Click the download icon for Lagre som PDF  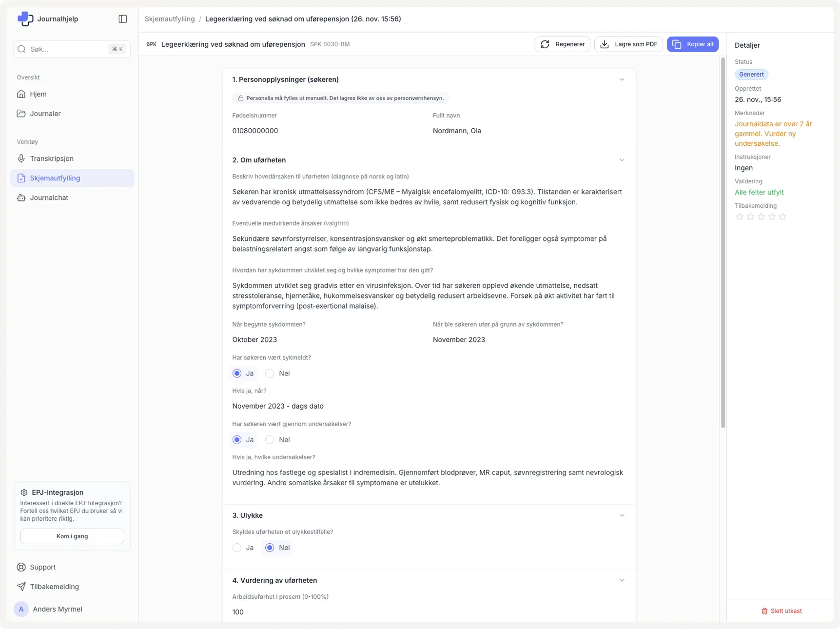(x=605, y=44)
